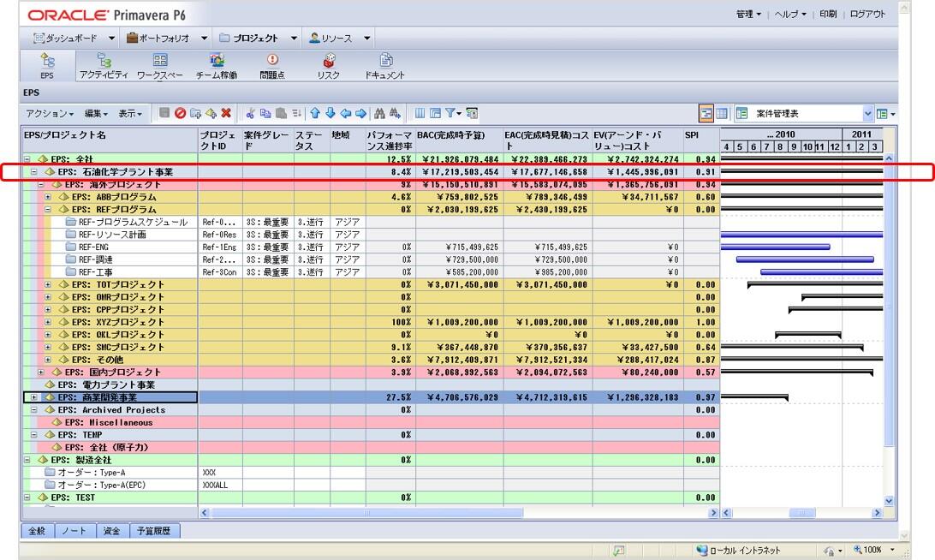Click the red X delete icon
935x560 pixels.
tap(226, 113)
